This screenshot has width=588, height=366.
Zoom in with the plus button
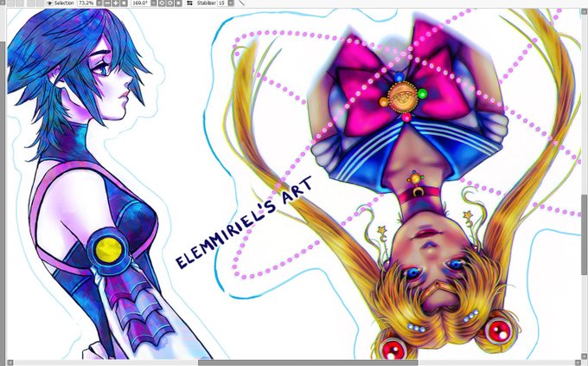coord(116,3)
